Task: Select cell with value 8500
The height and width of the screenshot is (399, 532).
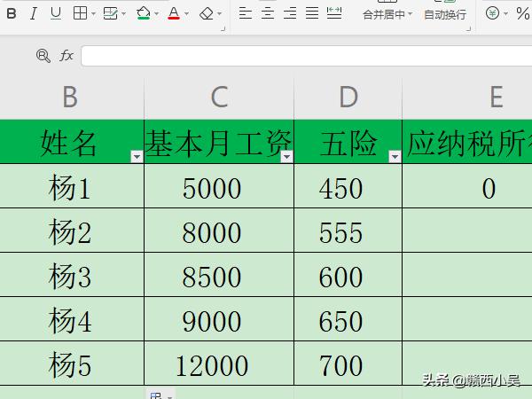Action: 219,275
